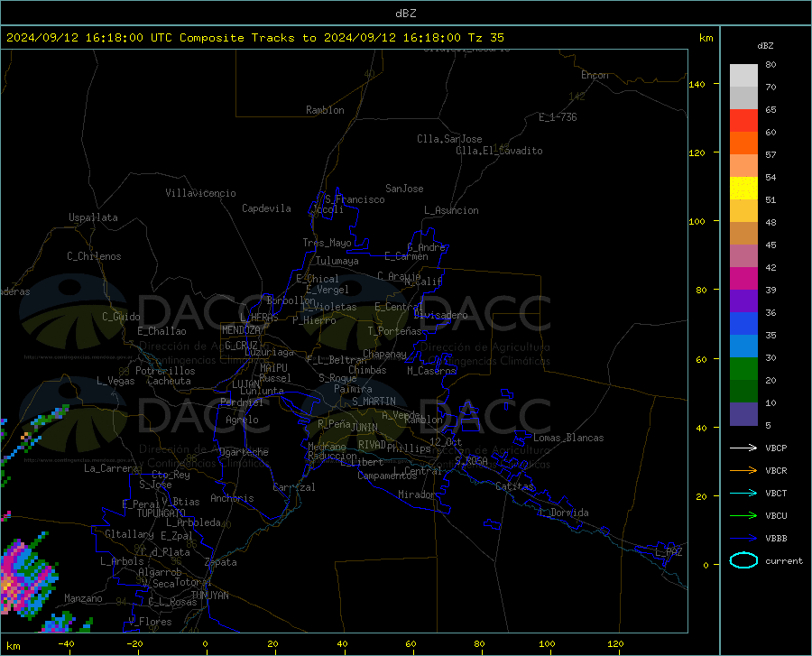Click the orange 57 dBZ swatch
Image resolution: width=812 pixels, height=656 pixels.
coord(743,143)
